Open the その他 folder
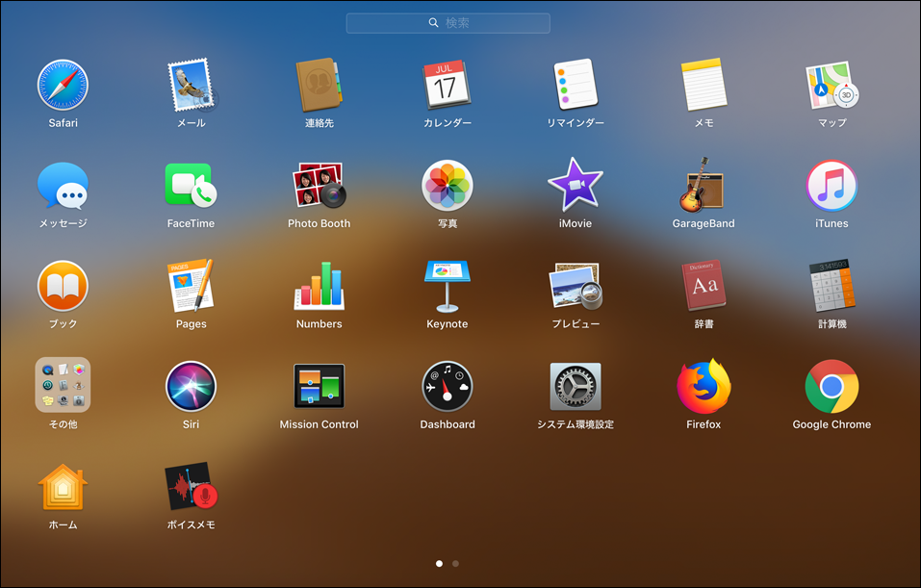The height and width of the screenshot is (588, 921). click(x=63, y=385)
